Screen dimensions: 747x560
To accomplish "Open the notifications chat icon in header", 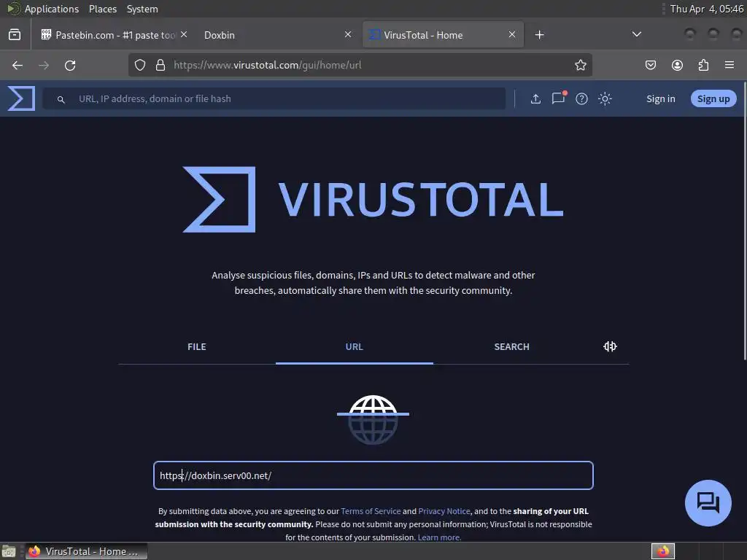I will click(558, 98).
